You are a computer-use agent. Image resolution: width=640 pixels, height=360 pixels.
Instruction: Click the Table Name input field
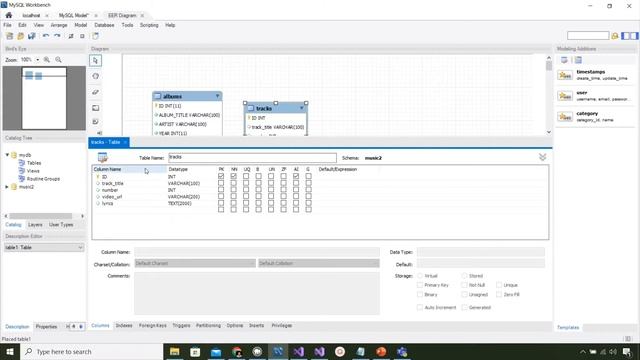[x=252, y=158]
